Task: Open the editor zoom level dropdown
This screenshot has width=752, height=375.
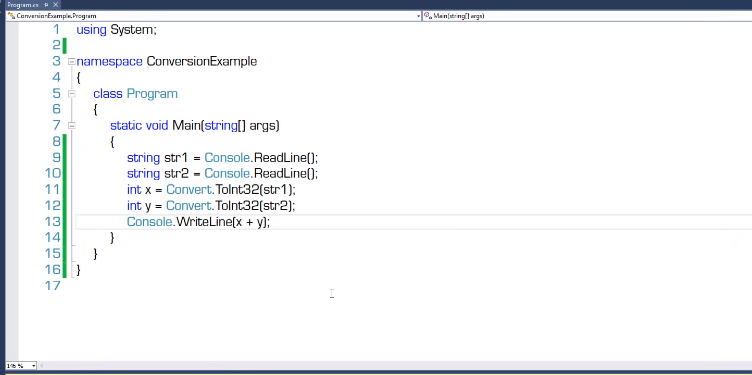Action: point(34,366)
